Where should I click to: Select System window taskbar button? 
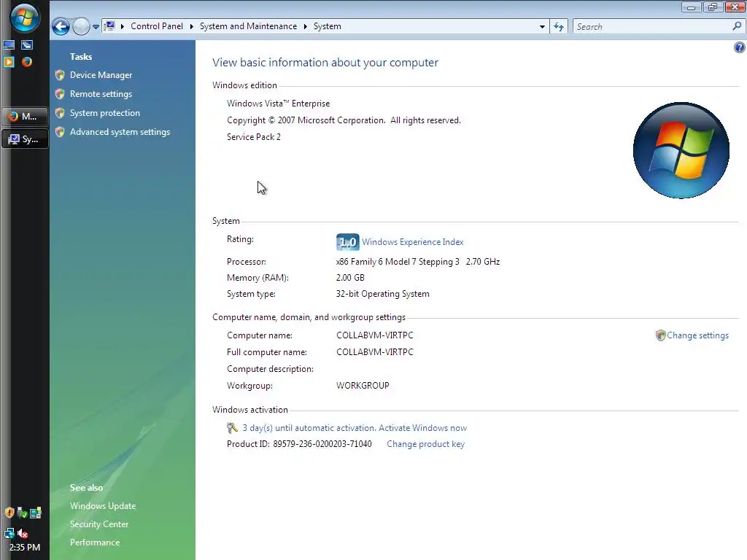tap(25, 139)
